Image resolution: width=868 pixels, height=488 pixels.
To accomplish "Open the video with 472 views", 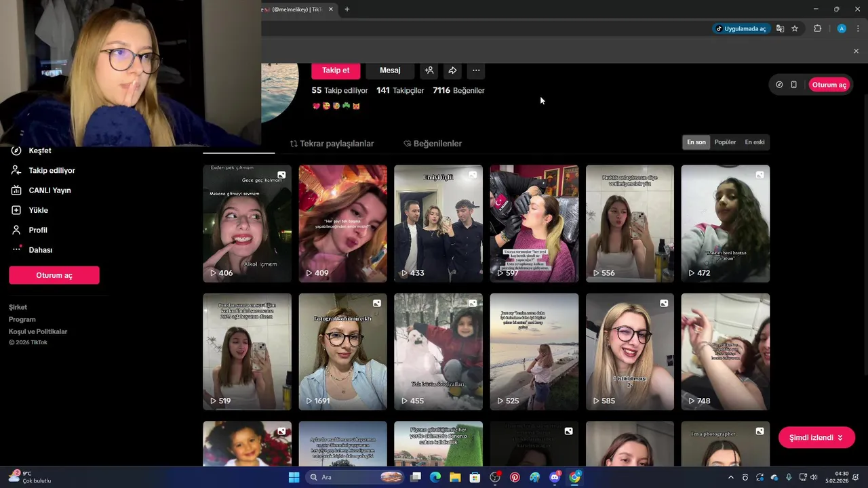I will [x=726, y=224].
